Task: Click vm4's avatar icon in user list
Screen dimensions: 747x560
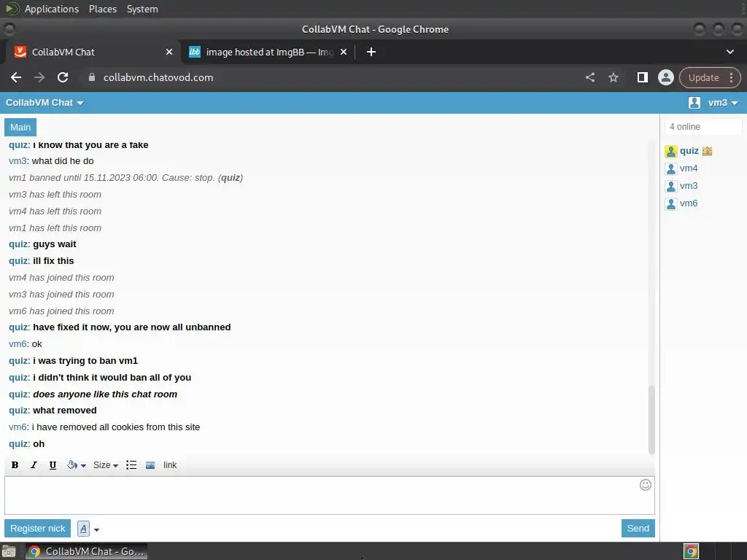Action: pyautogui.click(x=671, y=169)
